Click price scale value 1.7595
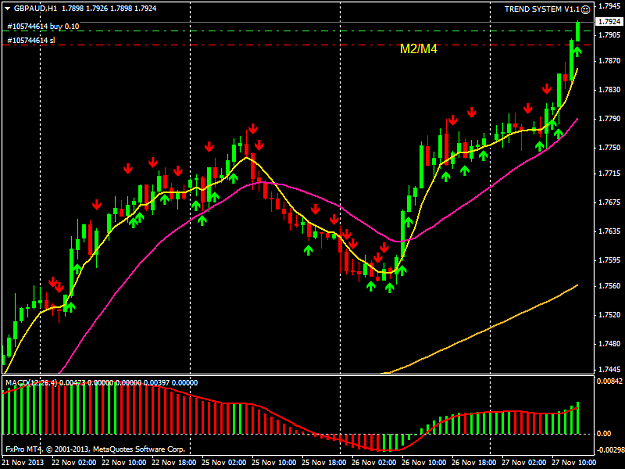 [x=609, y=260]
